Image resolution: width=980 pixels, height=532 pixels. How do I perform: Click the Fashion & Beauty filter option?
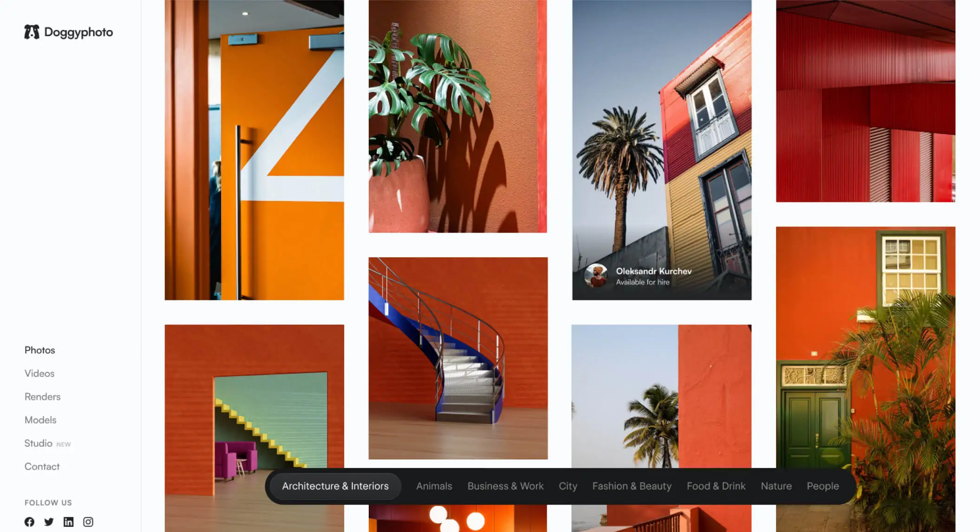[x=631, y=486]
